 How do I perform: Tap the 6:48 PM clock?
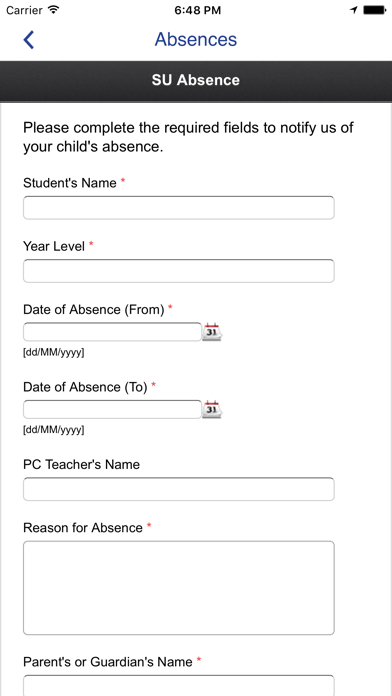198,10
